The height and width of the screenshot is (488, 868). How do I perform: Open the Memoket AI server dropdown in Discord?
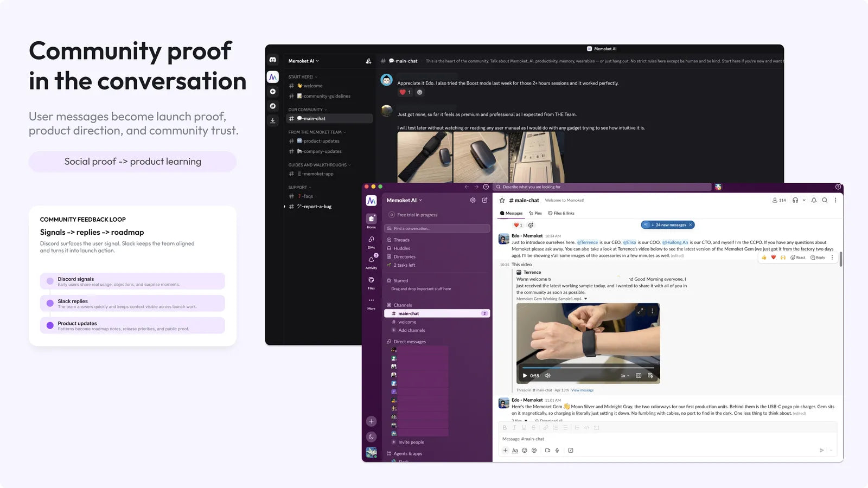(304, 61)
